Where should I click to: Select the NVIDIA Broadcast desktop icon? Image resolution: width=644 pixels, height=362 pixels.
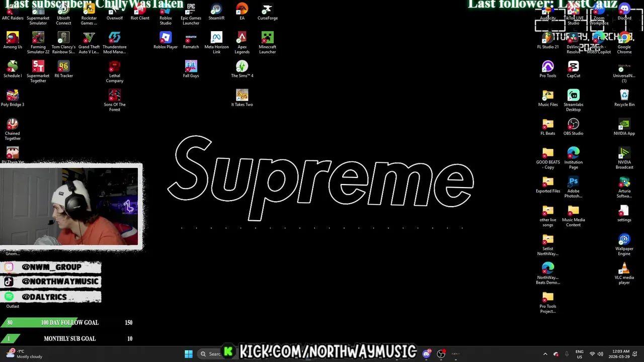pyautogui.click(x=624, y=158)
